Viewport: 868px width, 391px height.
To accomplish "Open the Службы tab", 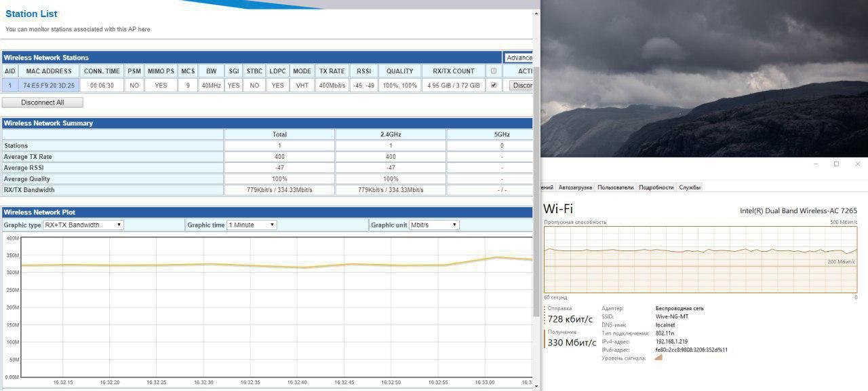I will coord(690,187).
